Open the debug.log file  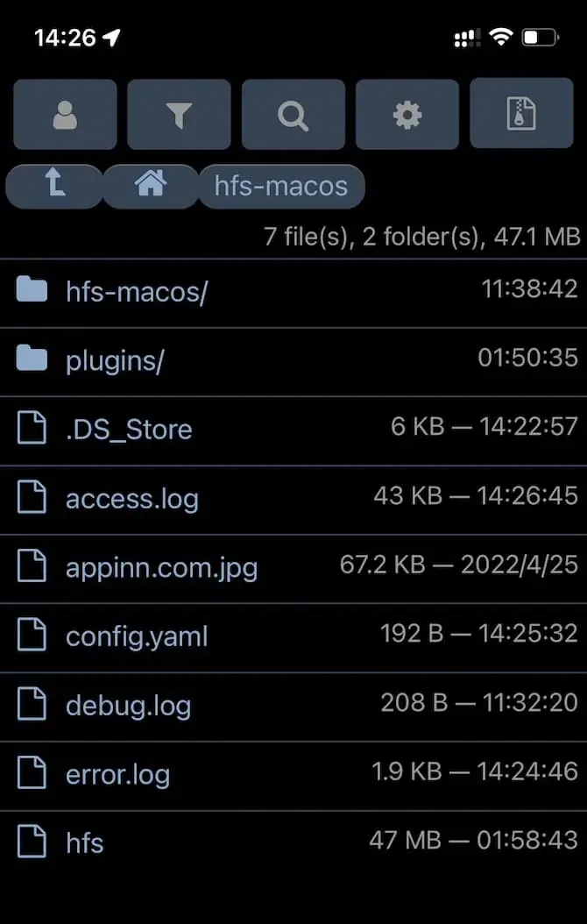point(128,706)
